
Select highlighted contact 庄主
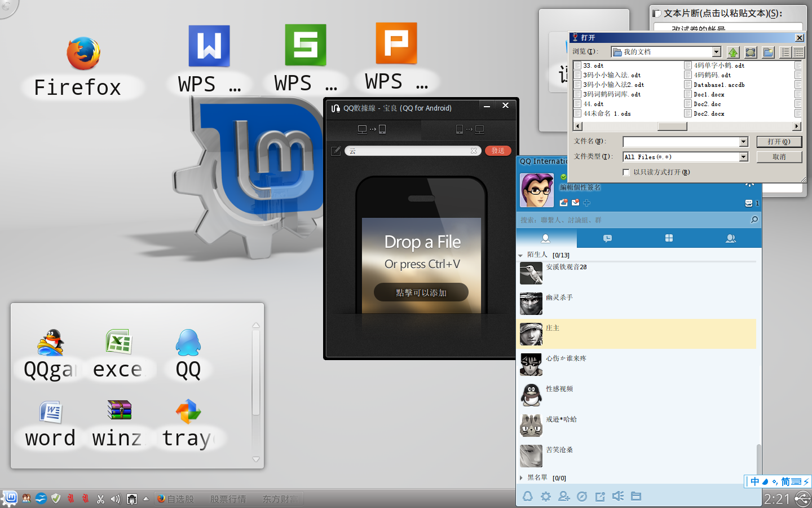click(x=636, y=334)
